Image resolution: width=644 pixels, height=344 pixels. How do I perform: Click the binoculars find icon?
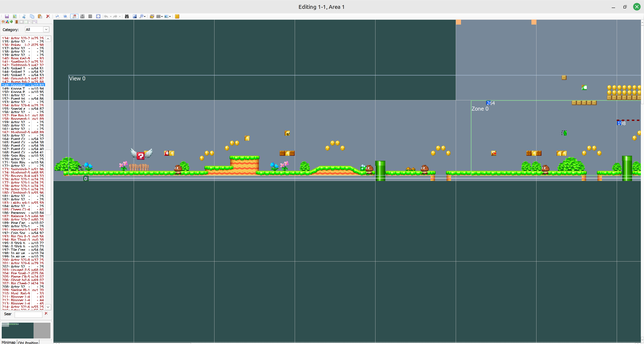coord(127,16)
